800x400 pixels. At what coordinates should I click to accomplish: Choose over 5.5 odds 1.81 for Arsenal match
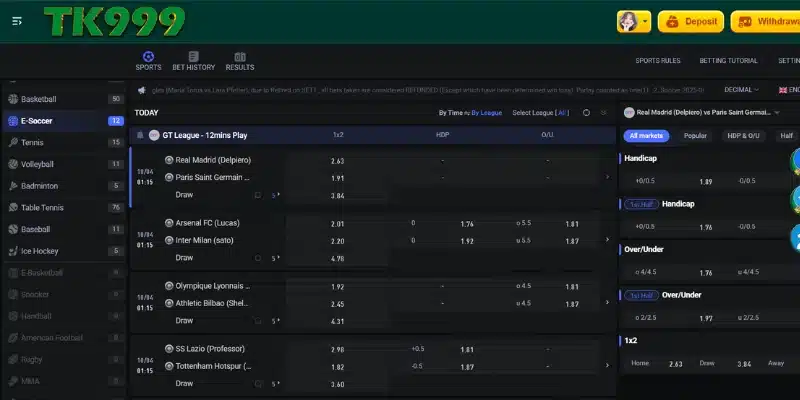pos(571,224)
